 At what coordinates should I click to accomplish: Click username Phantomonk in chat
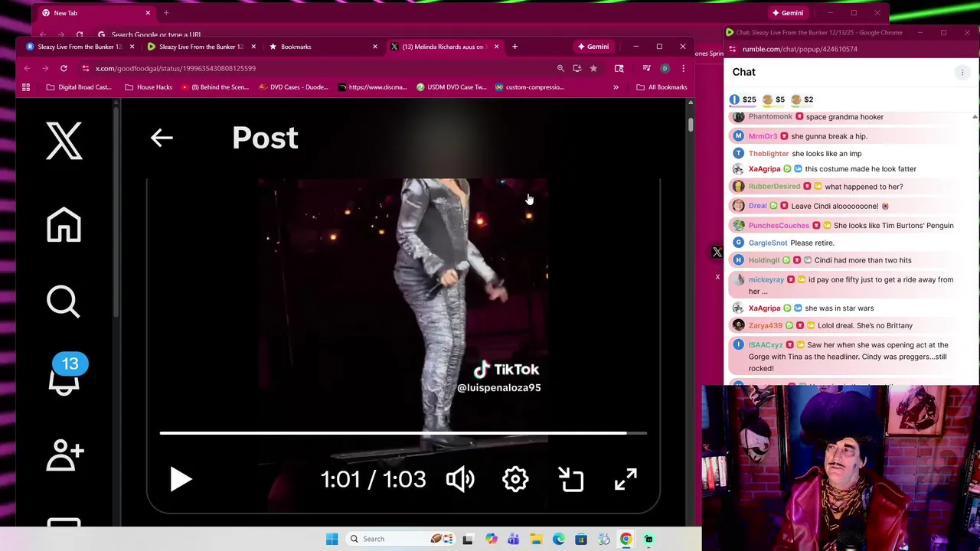coord(769,116)
